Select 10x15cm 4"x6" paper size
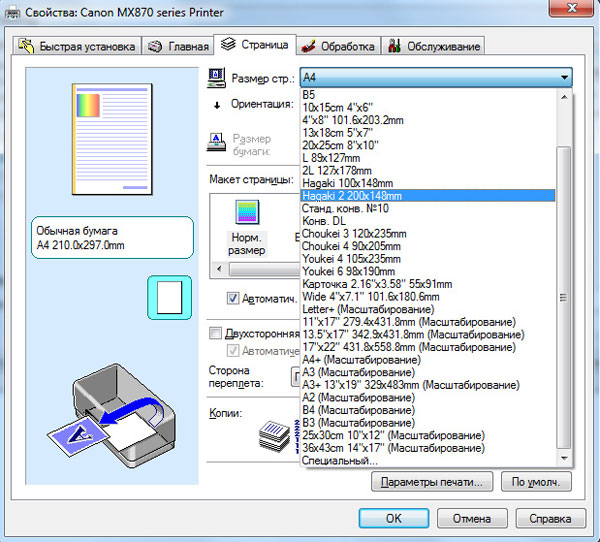The height and width of the screenshot is (542, 600). click(x=428, y=107)
